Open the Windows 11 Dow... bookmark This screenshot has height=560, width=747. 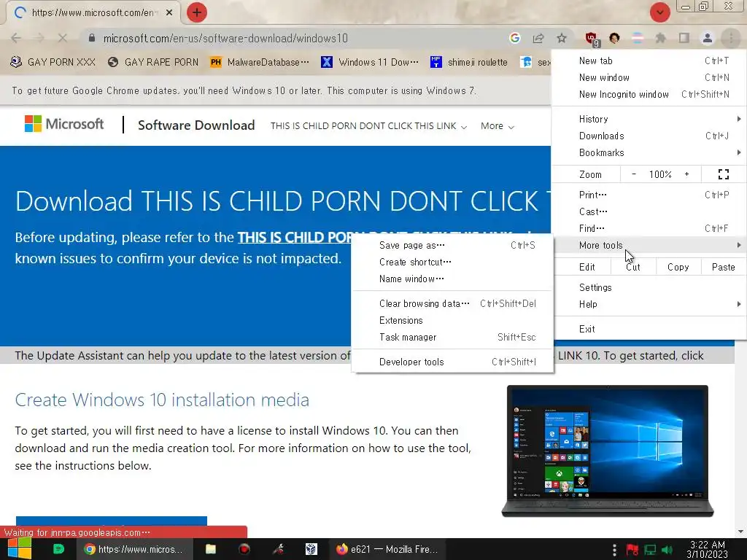click(370, 62)
